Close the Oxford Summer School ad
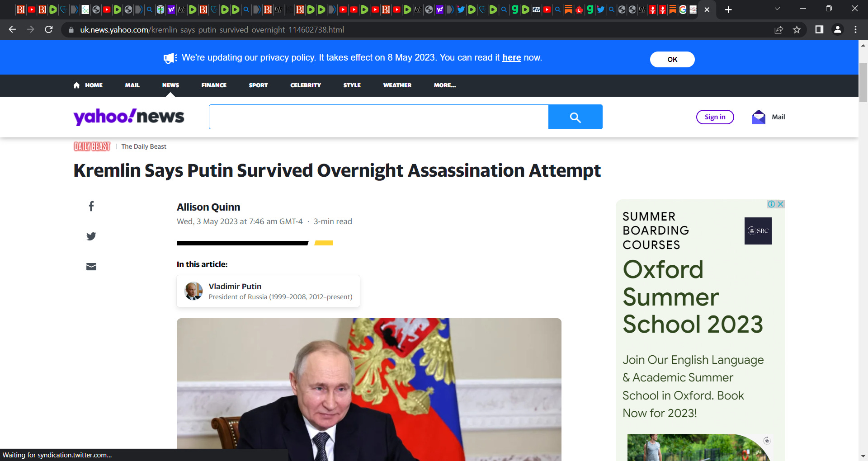 (x=780, y=204)
